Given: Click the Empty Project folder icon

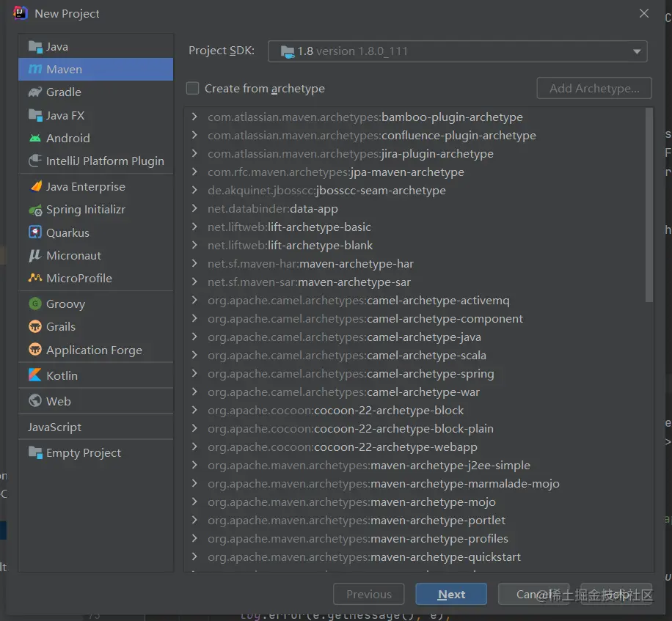Looking at the screenshot, I should coord(35,452).
